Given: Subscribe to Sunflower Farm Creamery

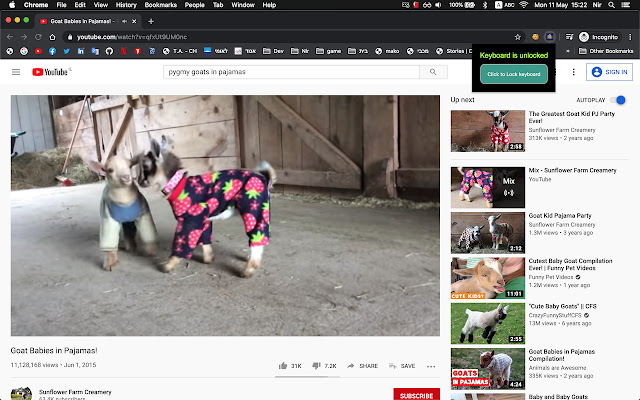Looking at the screenshot, I should point(416,394).
